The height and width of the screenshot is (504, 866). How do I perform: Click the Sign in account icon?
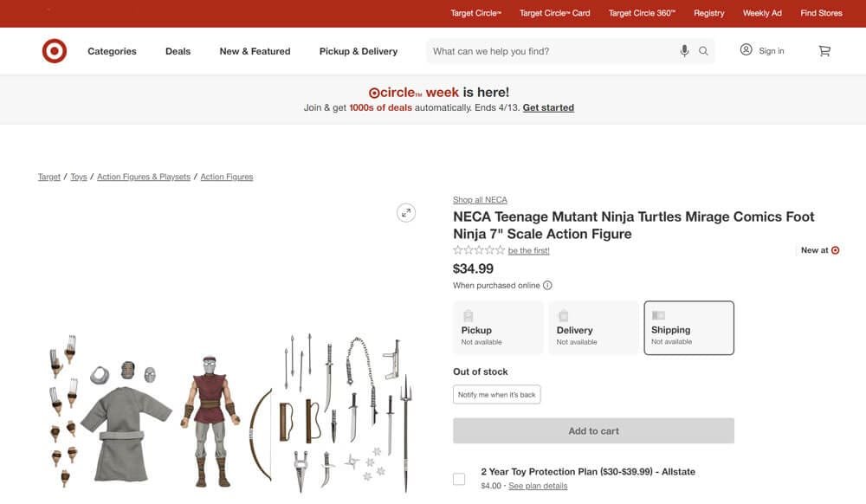coord(745,50)
